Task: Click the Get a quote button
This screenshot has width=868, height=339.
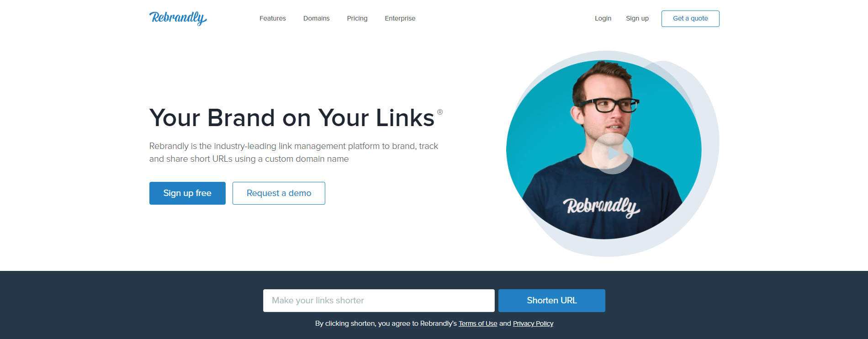Action: click(x=690, y=19)
